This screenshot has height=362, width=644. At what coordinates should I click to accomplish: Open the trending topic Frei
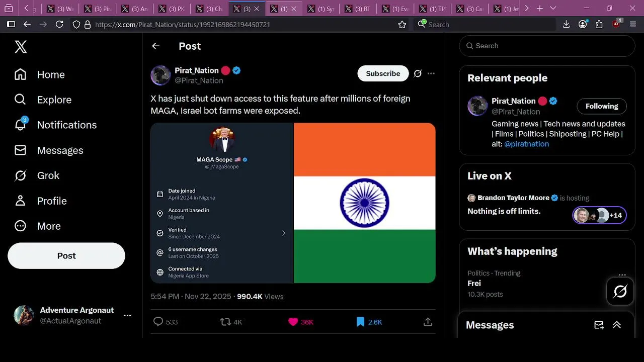coord(474,283)
